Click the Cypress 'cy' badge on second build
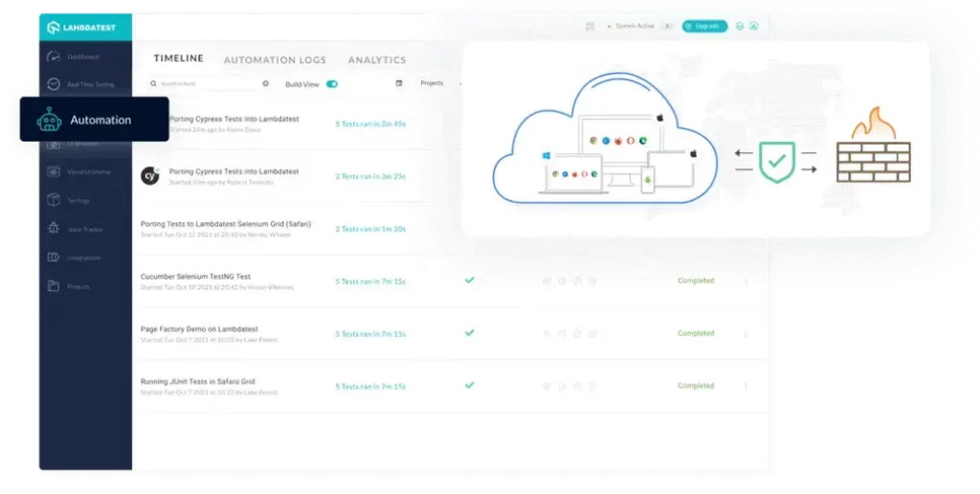980x494 pixels. click(x=150, y=176)
